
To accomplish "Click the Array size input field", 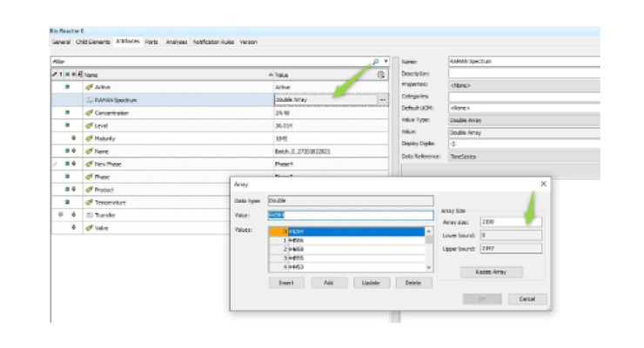I will click(510, 222).
